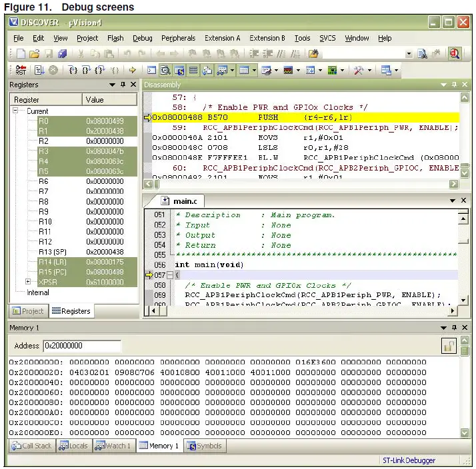This screenshot has width=476, height=469.
Task: Open the Peripherals menu
Action: point(178,38)
